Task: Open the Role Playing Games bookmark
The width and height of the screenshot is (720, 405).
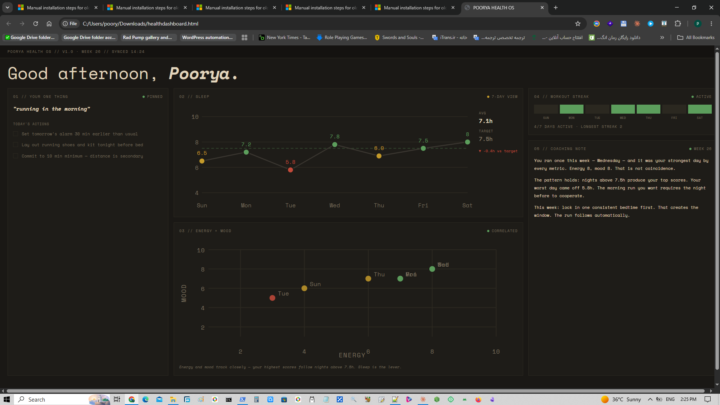Action: pos(342,38)
